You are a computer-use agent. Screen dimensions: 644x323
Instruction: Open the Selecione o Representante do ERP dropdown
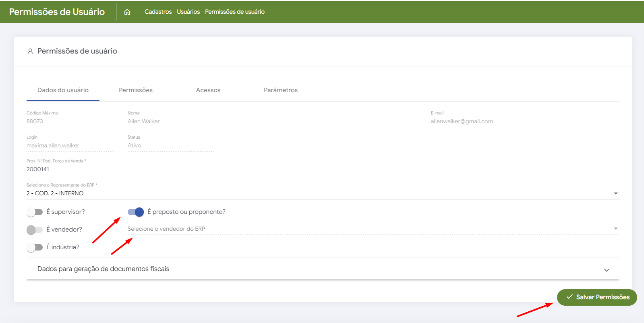pos(322,193)
